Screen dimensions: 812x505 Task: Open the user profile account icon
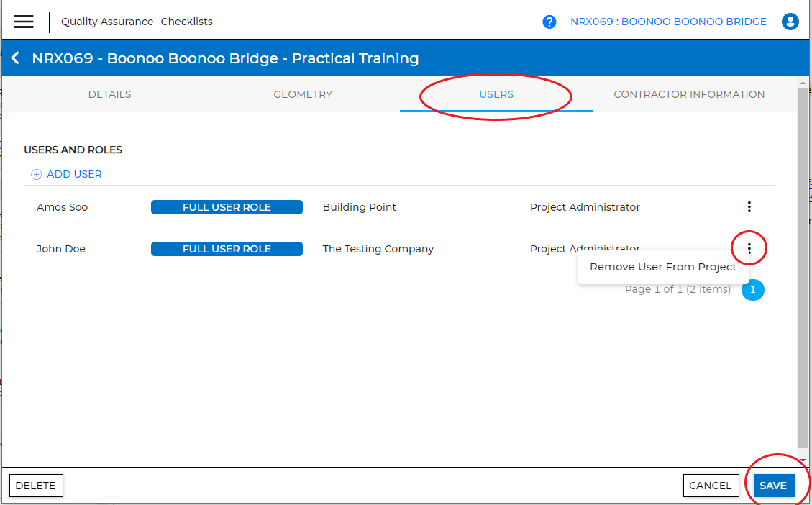point(790,22)
